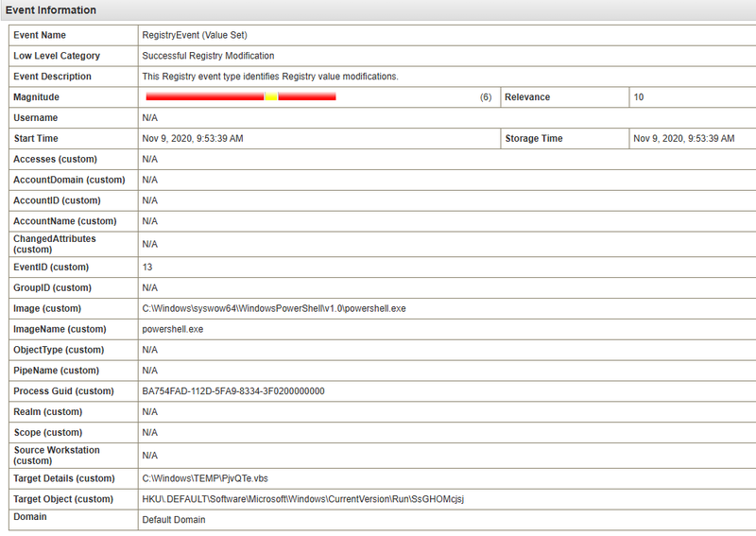The height and width of the screenshot is (536, 756).
Task: Click the Default Domain value
Action: click(x=174, y=520)
